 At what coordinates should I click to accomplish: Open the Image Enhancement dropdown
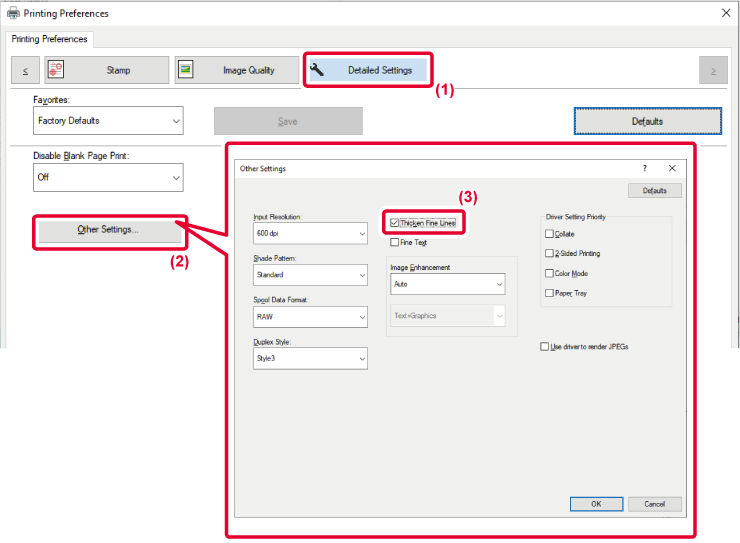(447, 284)
